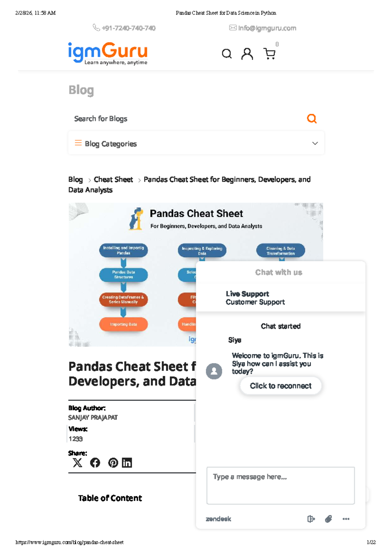Viewport: 392px width, 555px height.
Task: Click the chat attachment paperclip icon
Action: [x=328, y=519]
